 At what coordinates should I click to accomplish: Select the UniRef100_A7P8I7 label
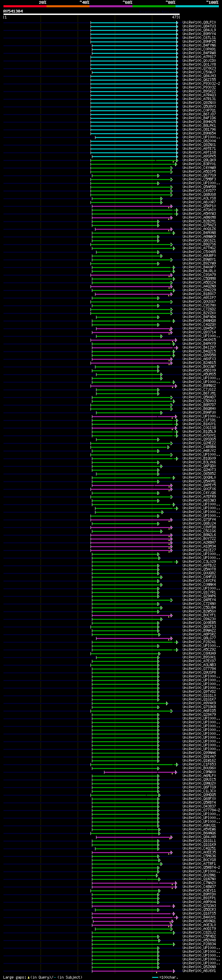[x=199, y=57]
